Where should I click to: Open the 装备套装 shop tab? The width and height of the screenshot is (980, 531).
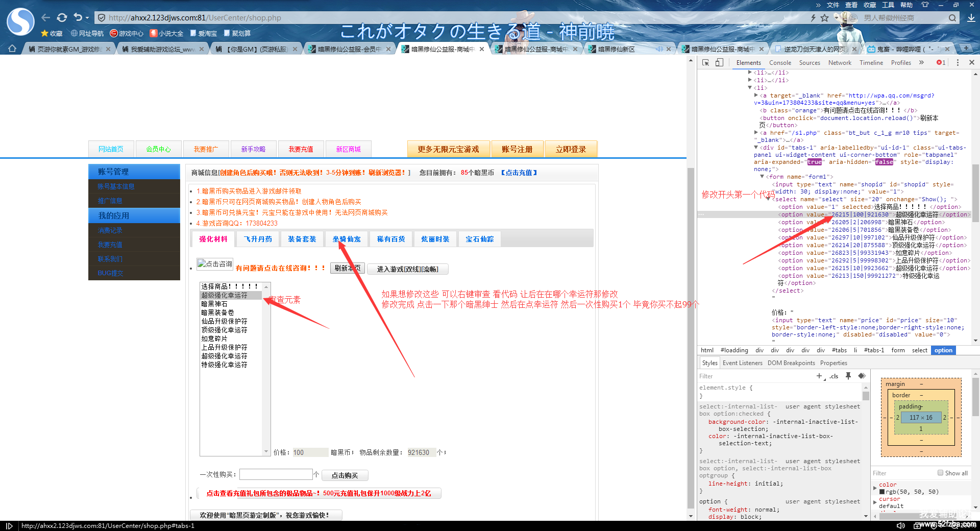tap(302, 239)
